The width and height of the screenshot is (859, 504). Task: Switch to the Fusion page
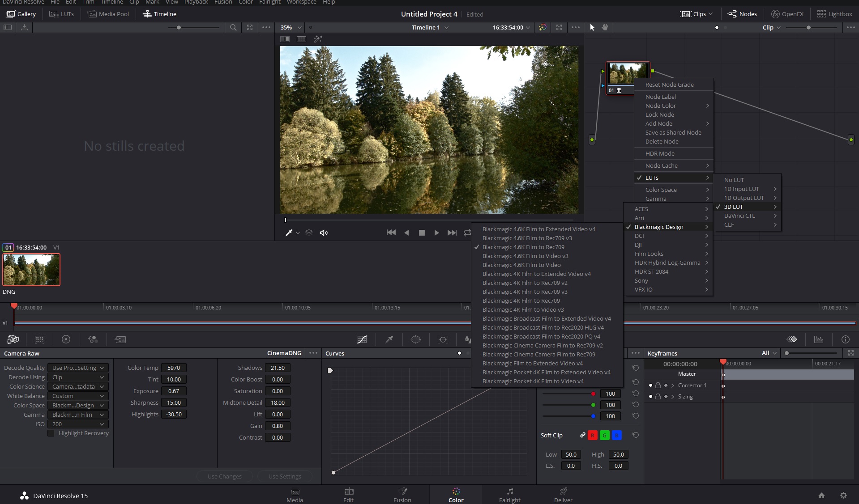[x=402, y=495]
